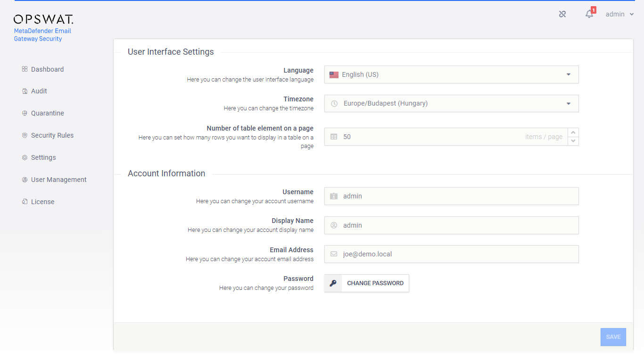The height and width of the screenshot is (362, 644).
Task: Open the Dashboard page
Action: [47, 69]
